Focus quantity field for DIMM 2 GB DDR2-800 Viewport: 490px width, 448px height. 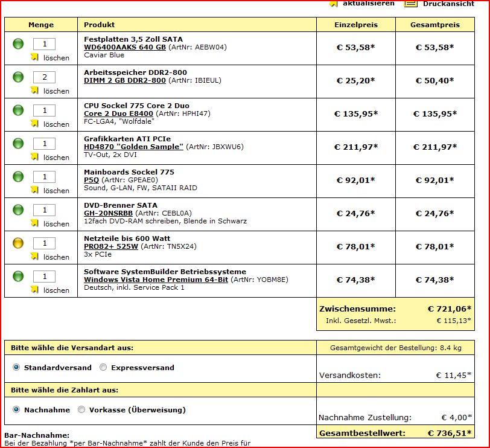(45, 77)
